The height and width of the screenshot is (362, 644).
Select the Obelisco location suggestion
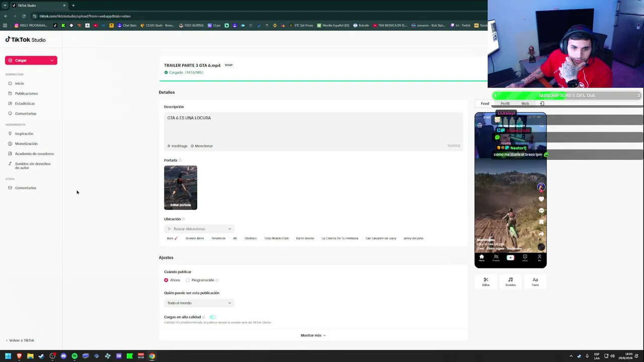251,238
